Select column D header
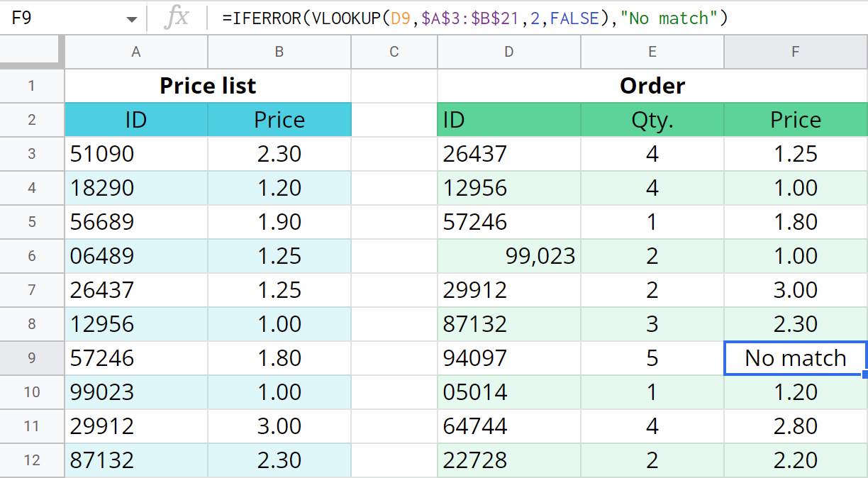 coord(508,52)
